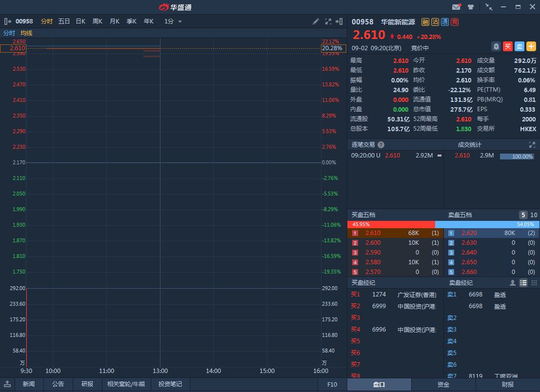Click the F10 button
The height and width of the screenshot is (392, 540).
(332, 384)
